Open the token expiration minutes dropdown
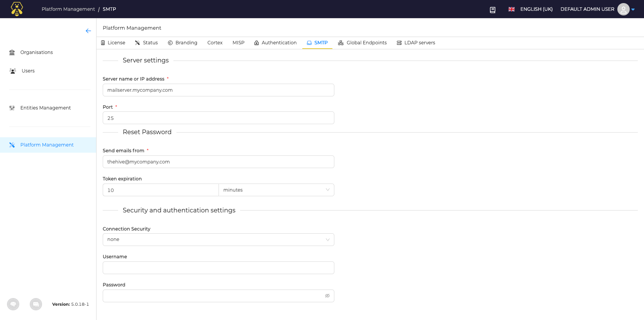Screen dimensions: 644x320 pyautogui.click(x=276, y=190)
